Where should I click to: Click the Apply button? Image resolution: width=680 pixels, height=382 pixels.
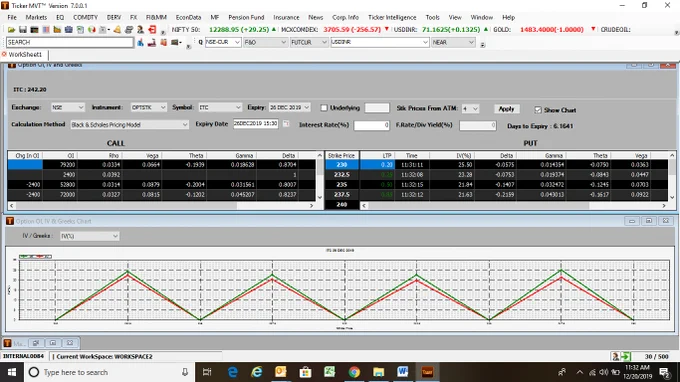pos(506,109)
